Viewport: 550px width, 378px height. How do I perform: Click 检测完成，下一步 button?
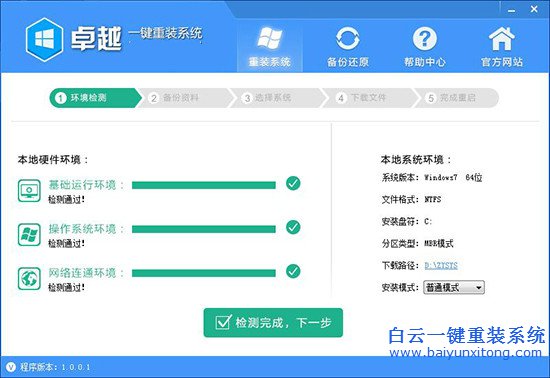[273, 323]
